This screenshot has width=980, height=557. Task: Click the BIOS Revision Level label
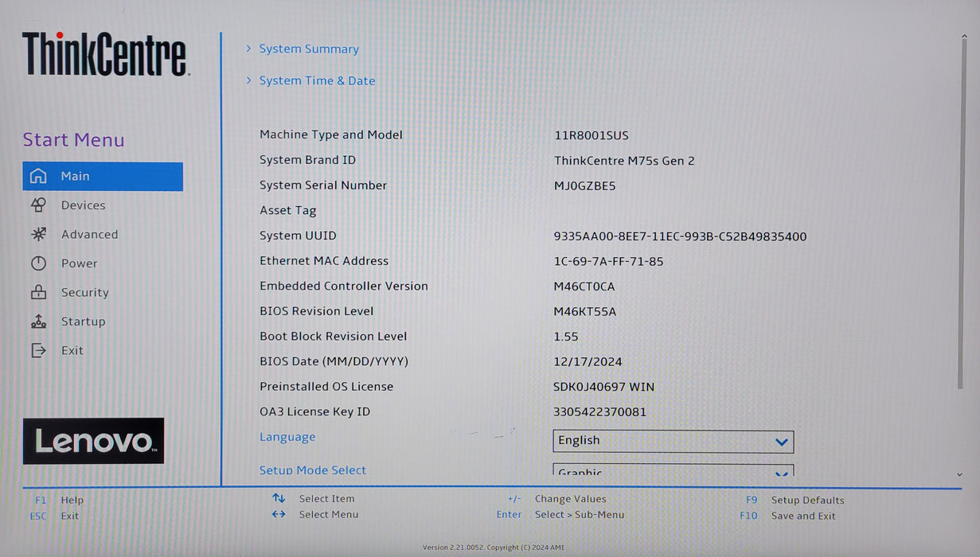click(316, 311)
